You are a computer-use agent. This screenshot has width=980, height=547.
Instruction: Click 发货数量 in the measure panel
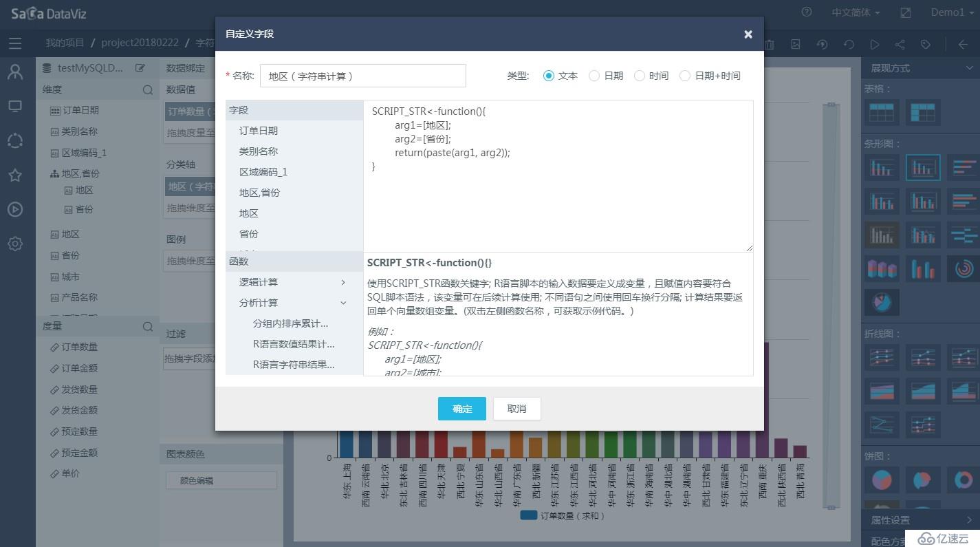[79, 389]
